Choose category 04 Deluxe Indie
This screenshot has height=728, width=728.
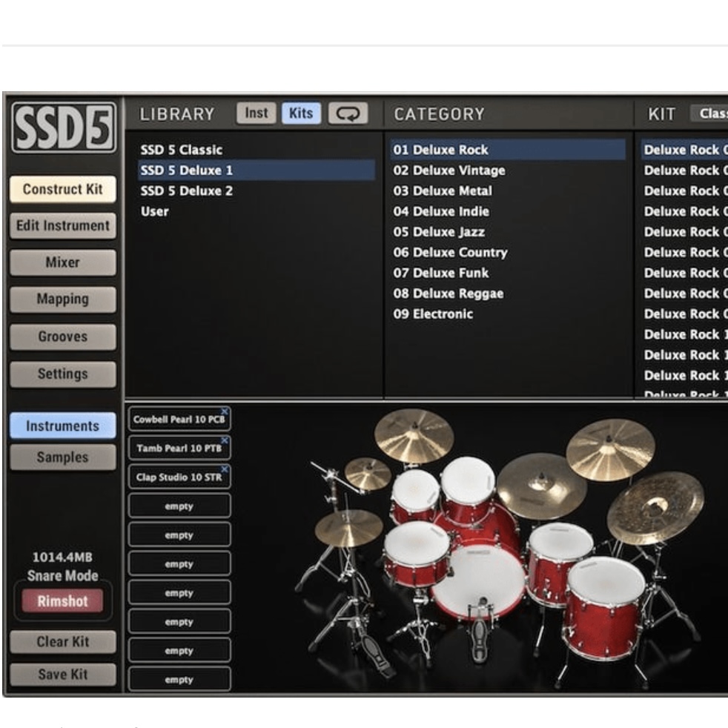508,211
